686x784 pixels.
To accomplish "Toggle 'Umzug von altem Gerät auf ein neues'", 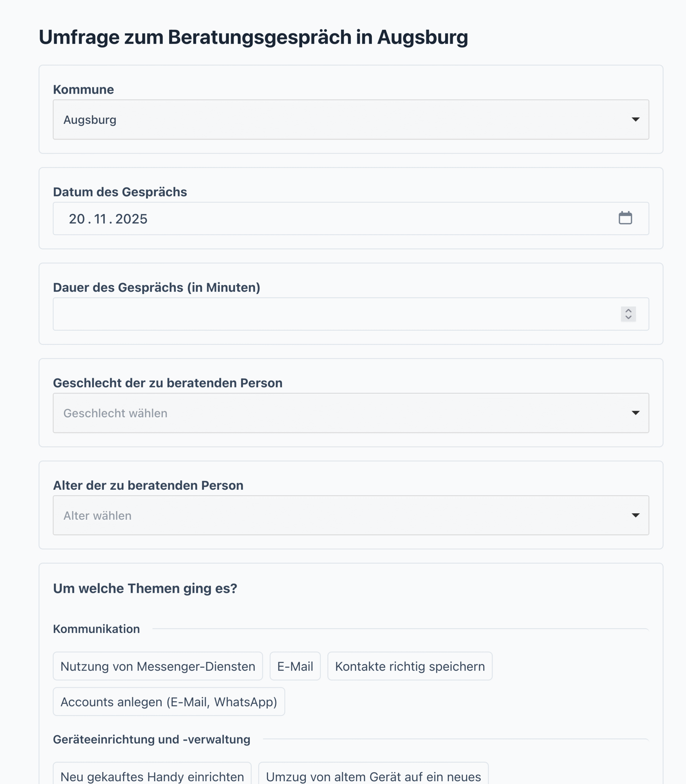I will [373, 776].
